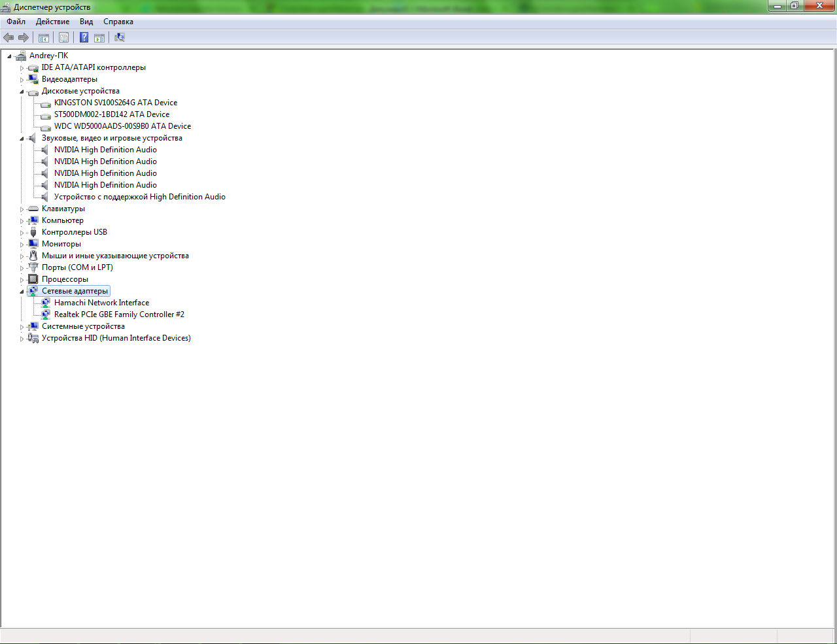Toggle the console tree toolbar icon
The height and width of the screenshot is (644, 837).
point(44,37)
